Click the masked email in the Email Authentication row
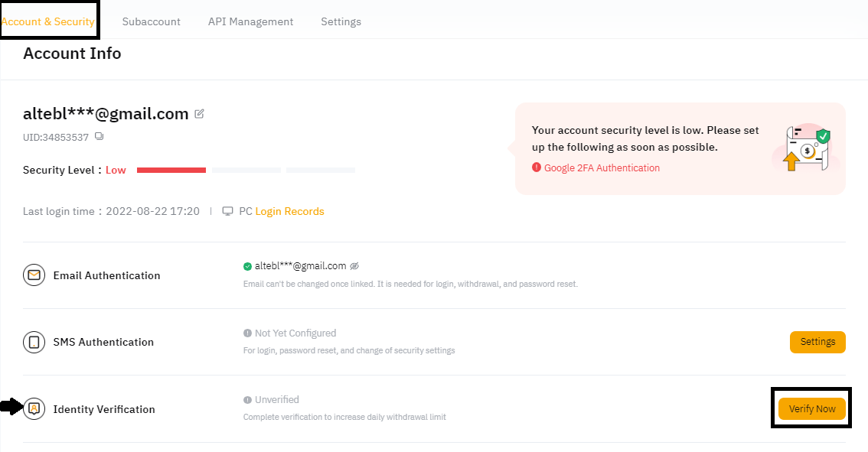 point(301,266)
